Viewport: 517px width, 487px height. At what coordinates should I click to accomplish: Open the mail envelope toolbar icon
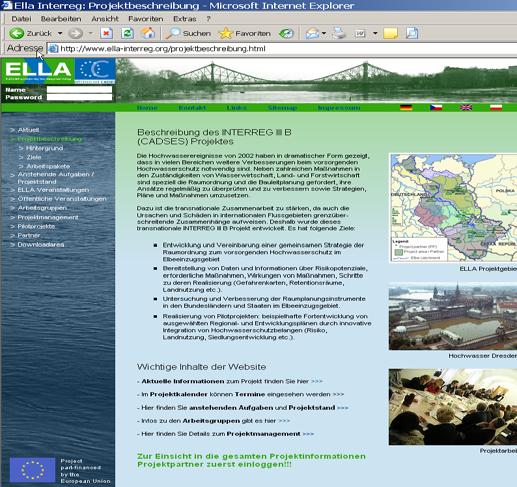click(x=312, y=33)
